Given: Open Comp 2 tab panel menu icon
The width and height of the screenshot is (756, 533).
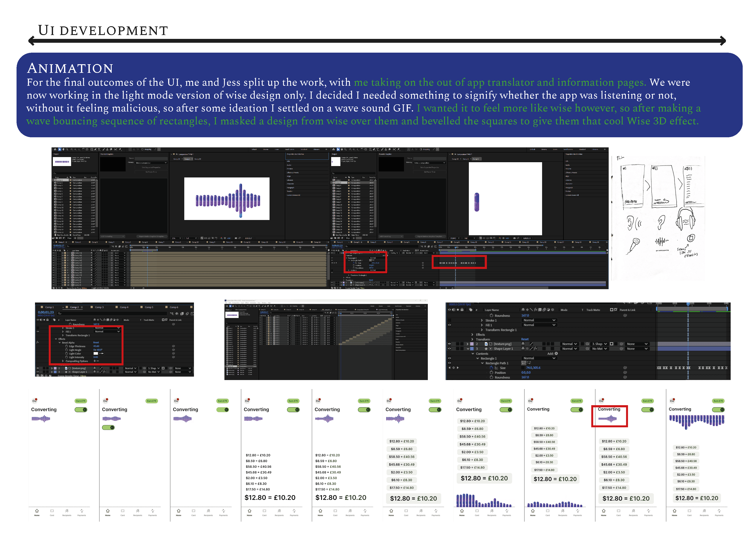Looking at the screenshot, I should point(82,307).
